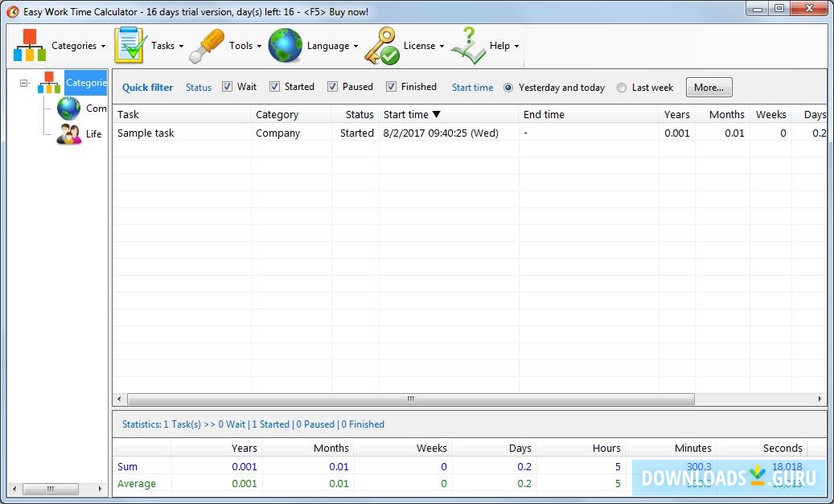Select the Last week radio option

pos(622,88)
